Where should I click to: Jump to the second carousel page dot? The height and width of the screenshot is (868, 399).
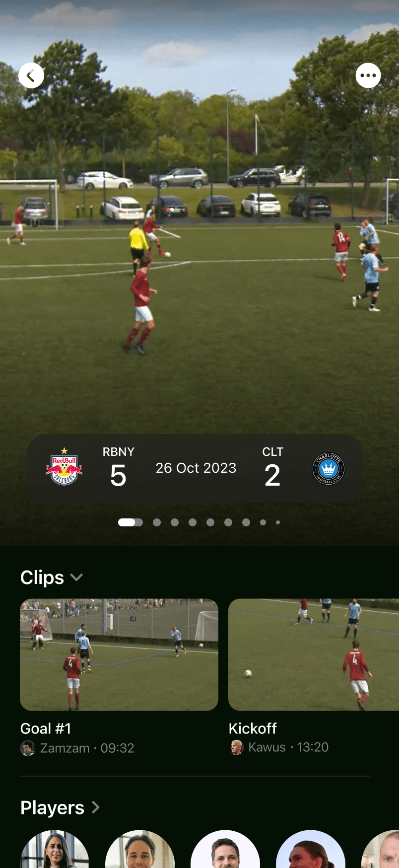click(157, 522)
